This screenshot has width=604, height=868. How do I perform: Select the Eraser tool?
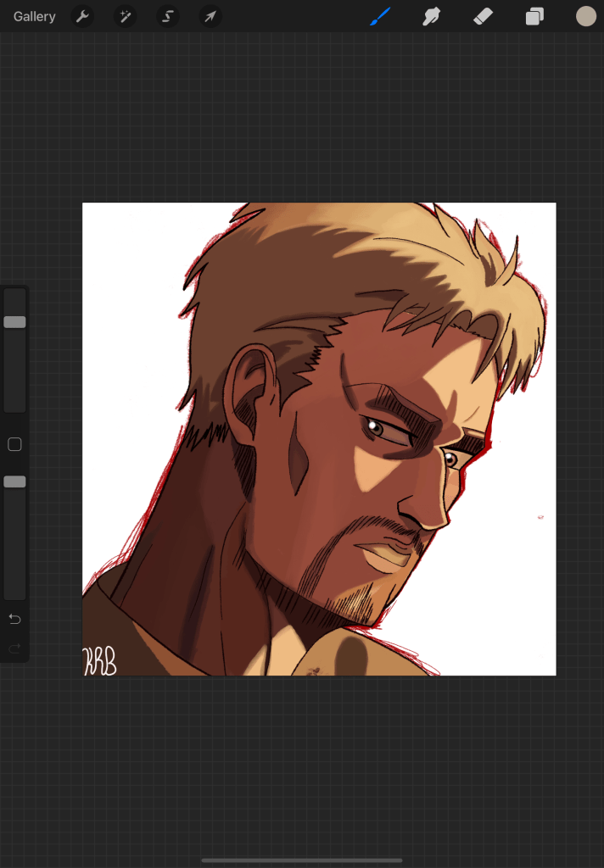point(484,17)
